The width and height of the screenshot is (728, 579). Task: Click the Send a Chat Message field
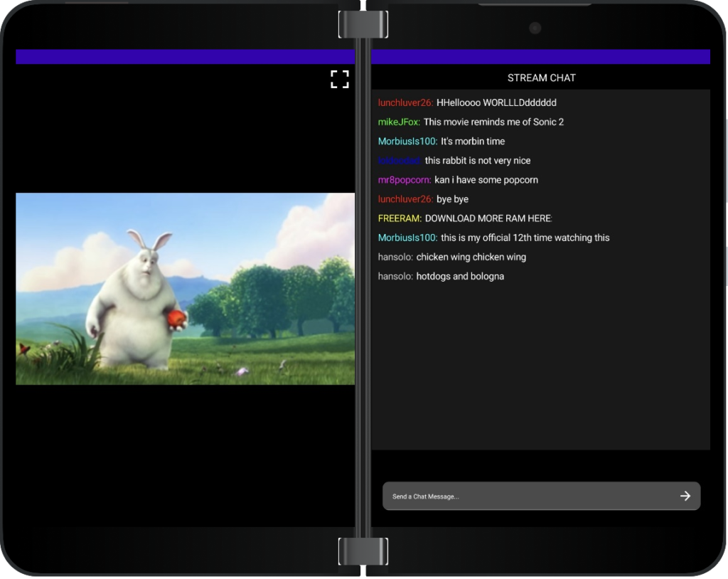[526, 496]
